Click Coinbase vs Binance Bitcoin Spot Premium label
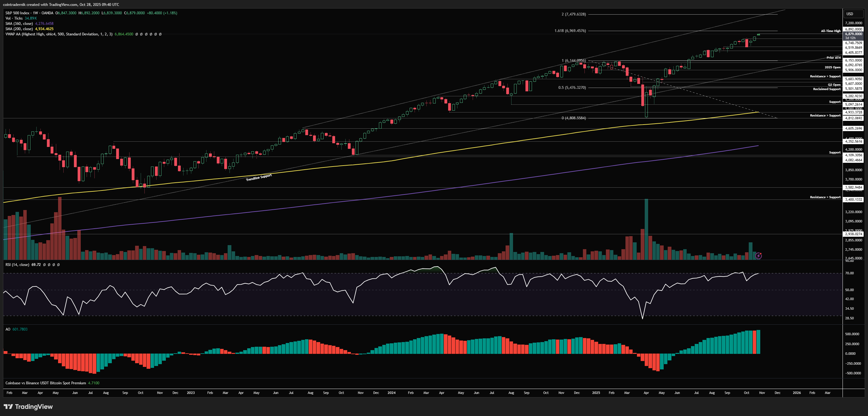The width and height of the screenshot is (868, 416). 45,383
